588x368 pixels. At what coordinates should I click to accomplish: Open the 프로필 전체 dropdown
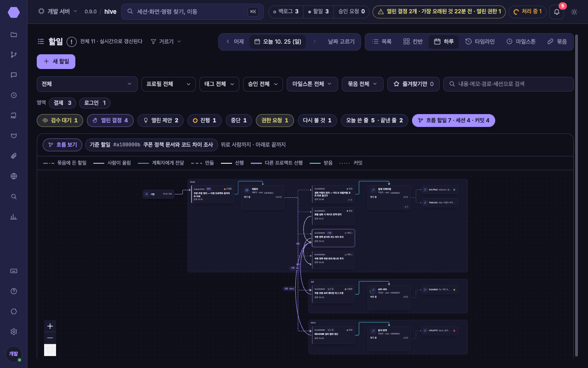point(169,84)
